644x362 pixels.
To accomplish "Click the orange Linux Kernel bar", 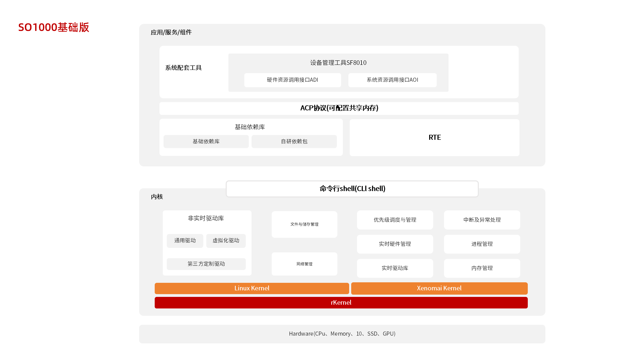I will [x=252, y=288].
